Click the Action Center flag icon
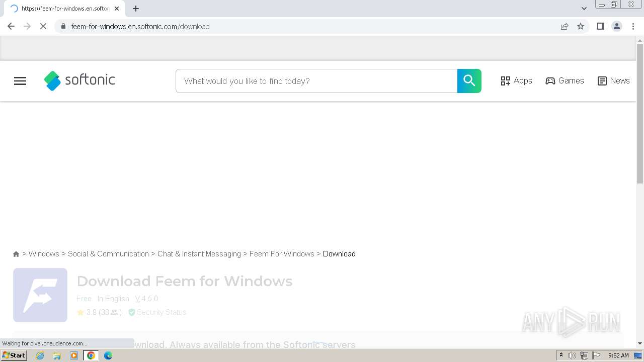The height and width of the screenshot is (362, 644). pos(596,355)
